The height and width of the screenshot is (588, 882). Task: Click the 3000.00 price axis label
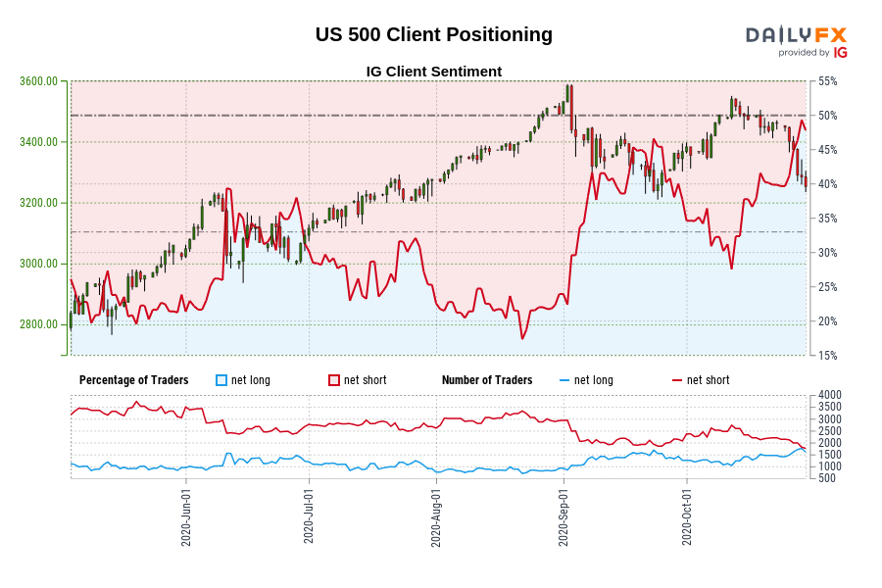click(39, 264)
